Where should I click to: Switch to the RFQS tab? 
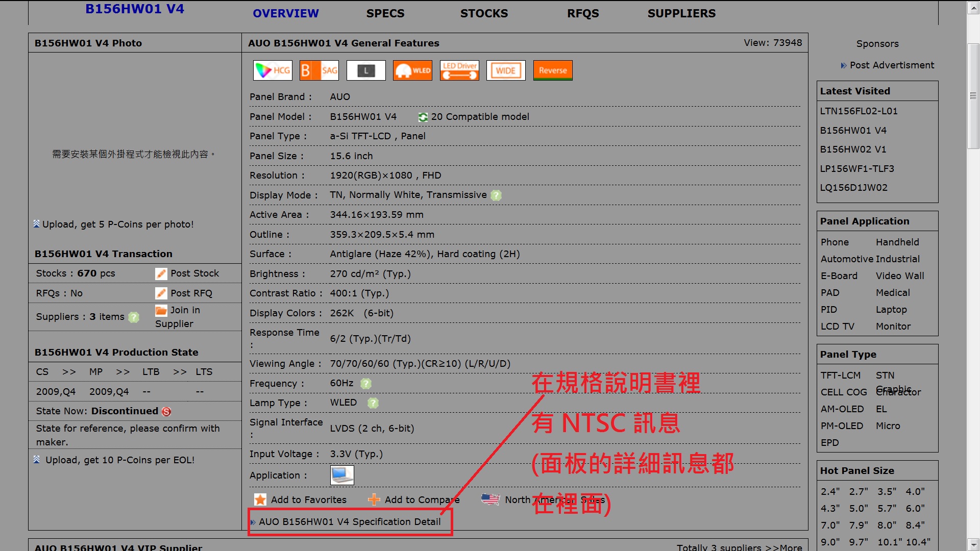[583, 13]
